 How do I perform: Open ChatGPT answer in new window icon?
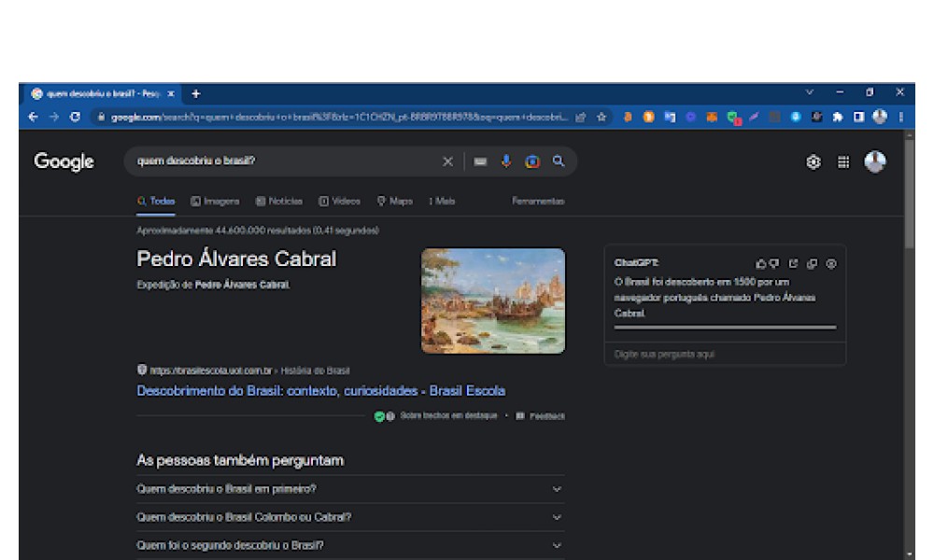(x=793, y=263)
